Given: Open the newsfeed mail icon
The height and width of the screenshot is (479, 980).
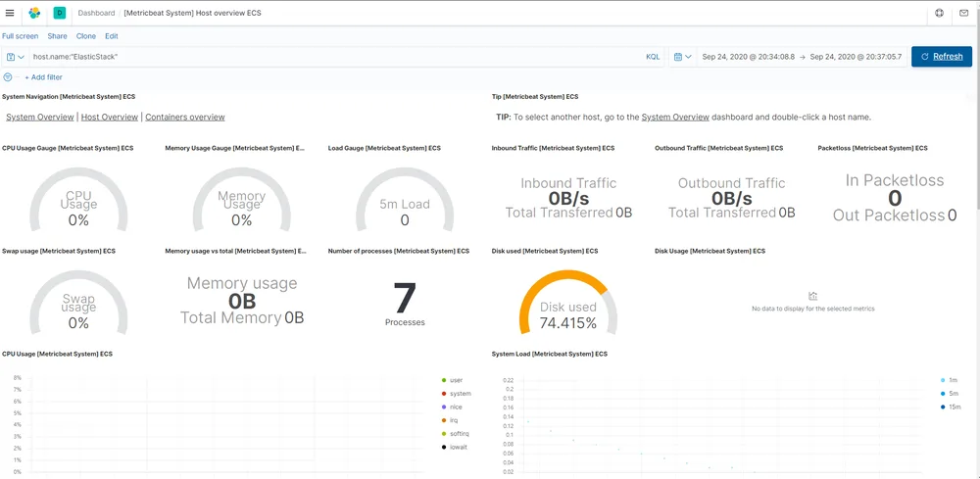Looking at the screenshot, I should coord(963,13).
